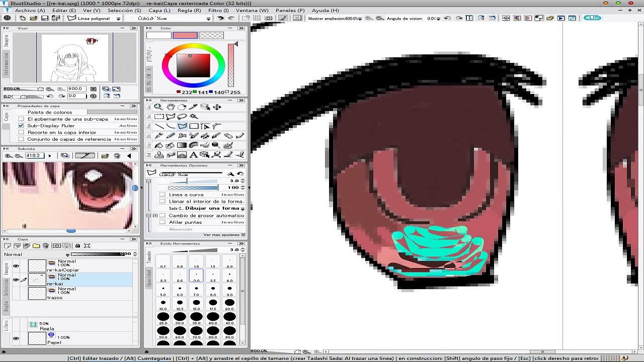
Task: Open the Editar (E) menu
Action: pyautogui.click(x=64, y=10)
